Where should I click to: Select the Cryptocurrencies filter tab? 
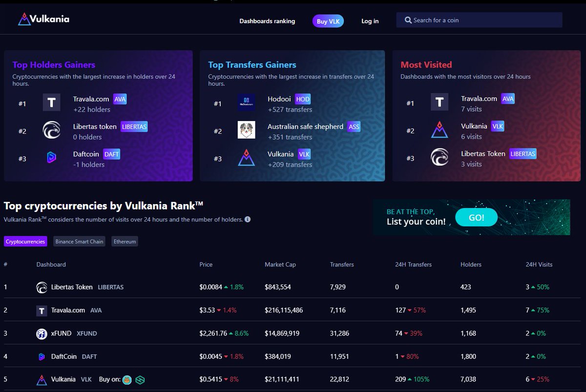pos(25,242)
